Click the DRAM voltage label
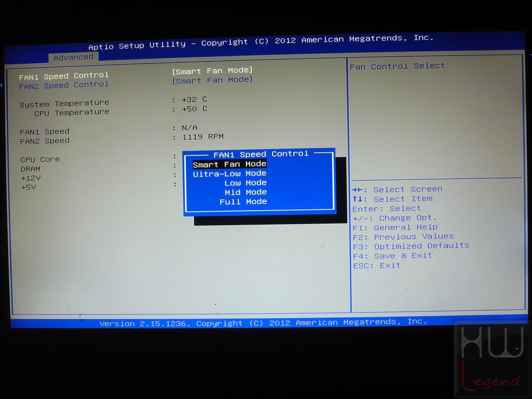This screenshot has width=532, height=399. (x=30, y=169)
